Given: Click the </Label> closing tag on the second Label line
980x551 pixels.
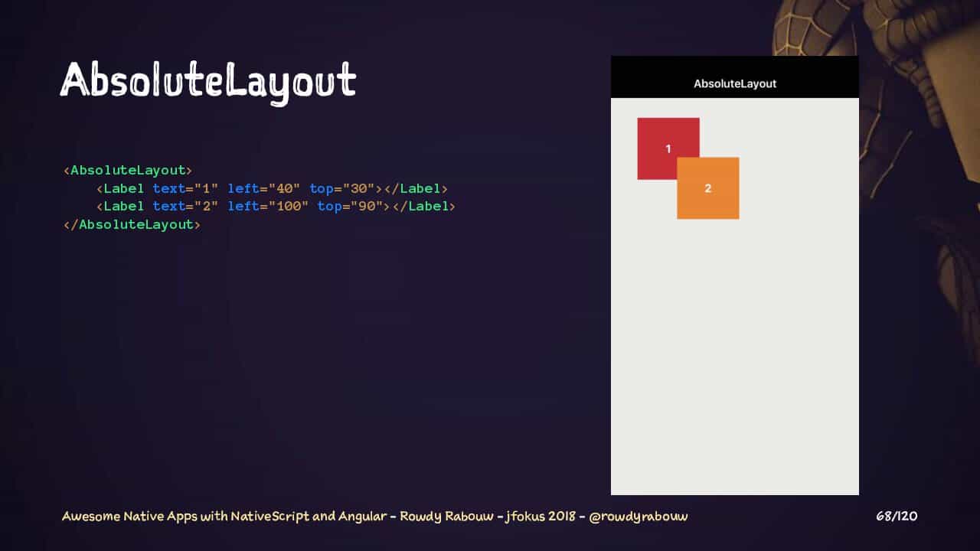Looking at the screenshot, I should coord(423,206).
